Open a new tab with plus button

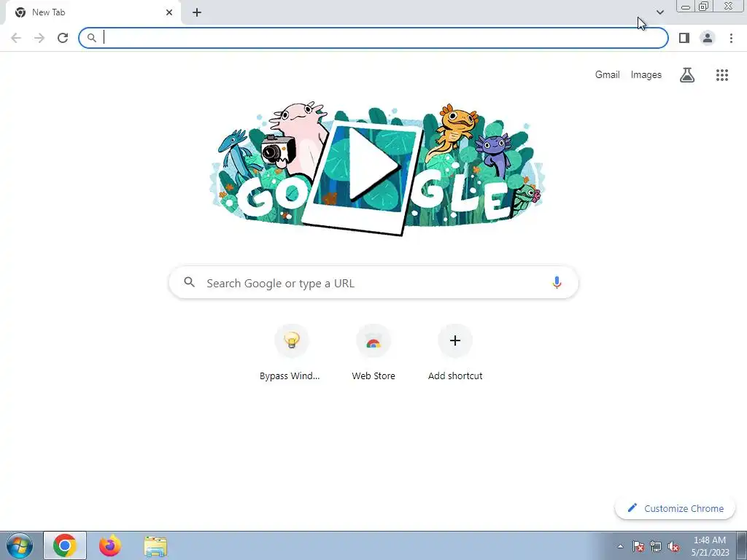pos(197,12)
